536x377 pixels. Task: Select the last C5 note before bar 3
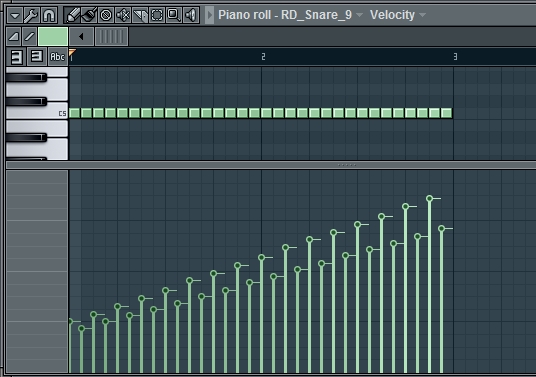[446, 113]
